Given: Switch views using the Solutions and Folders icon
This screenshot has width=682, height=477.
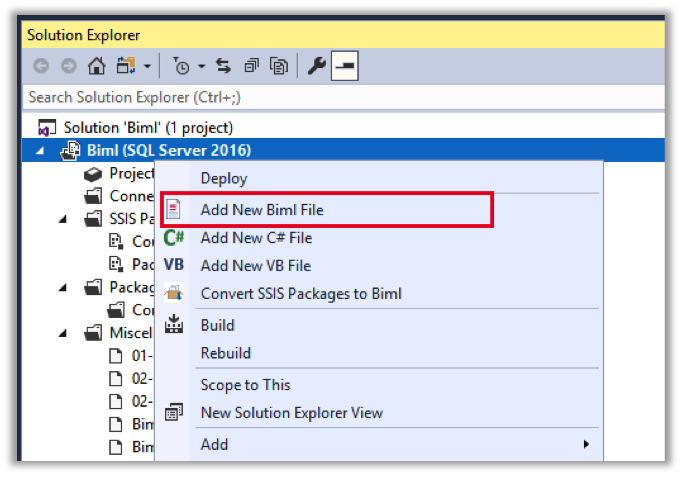Looking at the screenshot, I should click(x=126, y=66).
